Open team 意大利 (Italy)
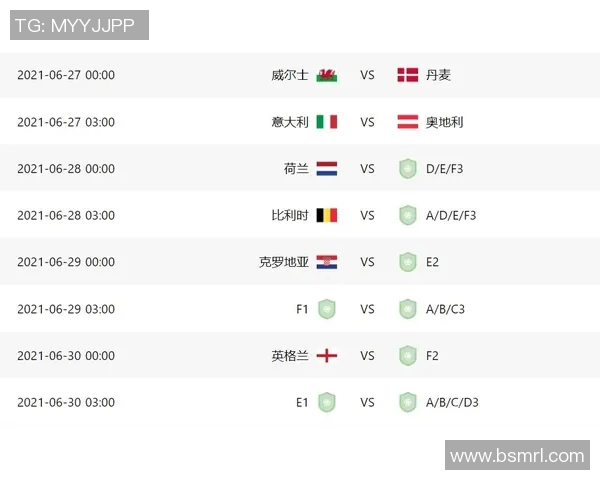Screen dimensions: 600x480 [290, 122]
